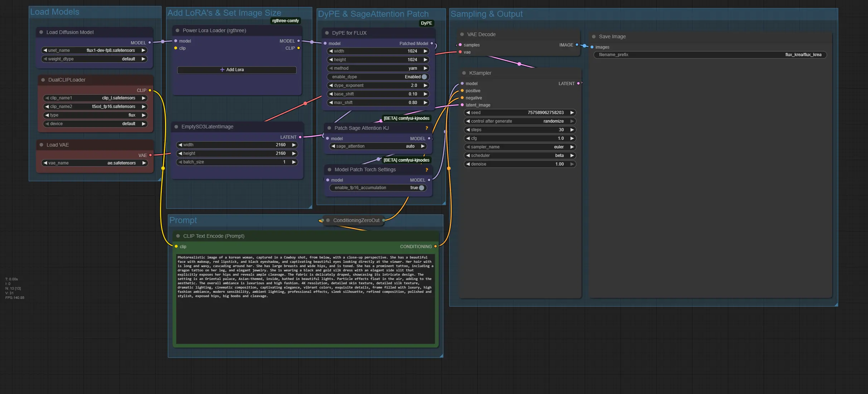
Task: Collapse the Load Diffusion Model node dot
Action: pyautogui.click(x=41, y=32)
